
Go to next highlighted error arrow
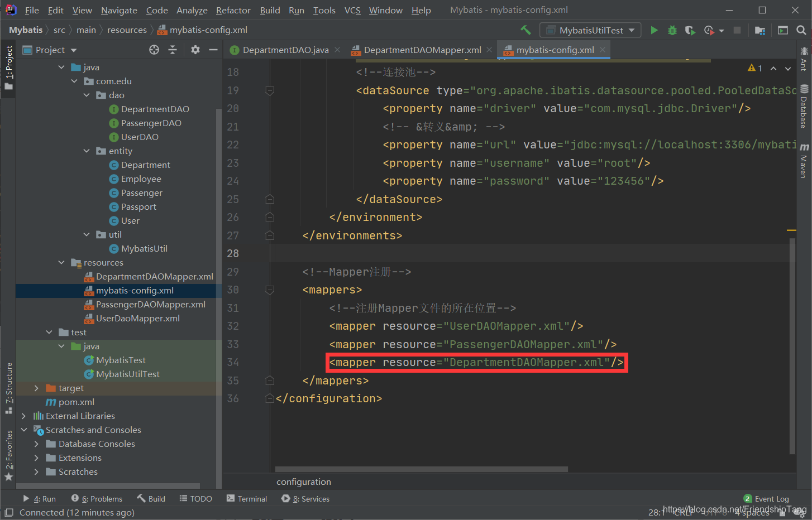[788, 68]
